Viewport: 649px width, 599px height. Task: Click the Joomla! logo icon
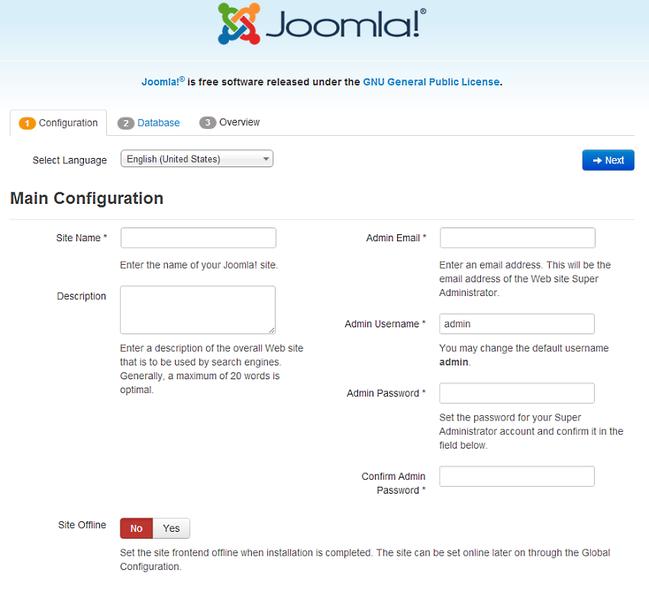coord(239,24)
